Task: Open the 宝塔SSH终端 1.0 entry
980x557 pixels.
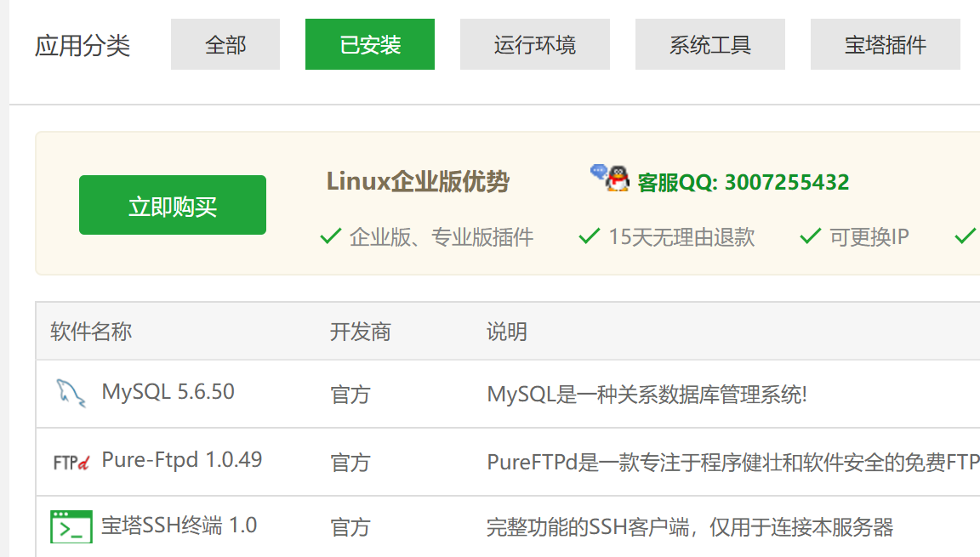Action: coord(179,526)
